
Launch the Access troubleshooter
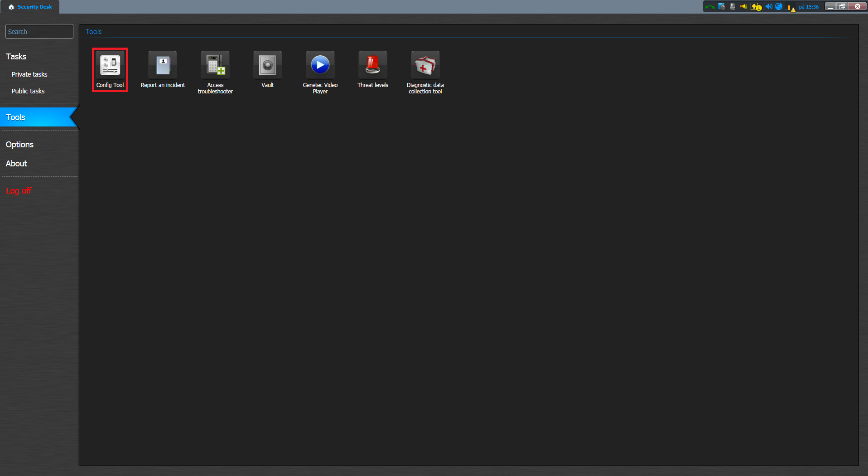[215, 66]
